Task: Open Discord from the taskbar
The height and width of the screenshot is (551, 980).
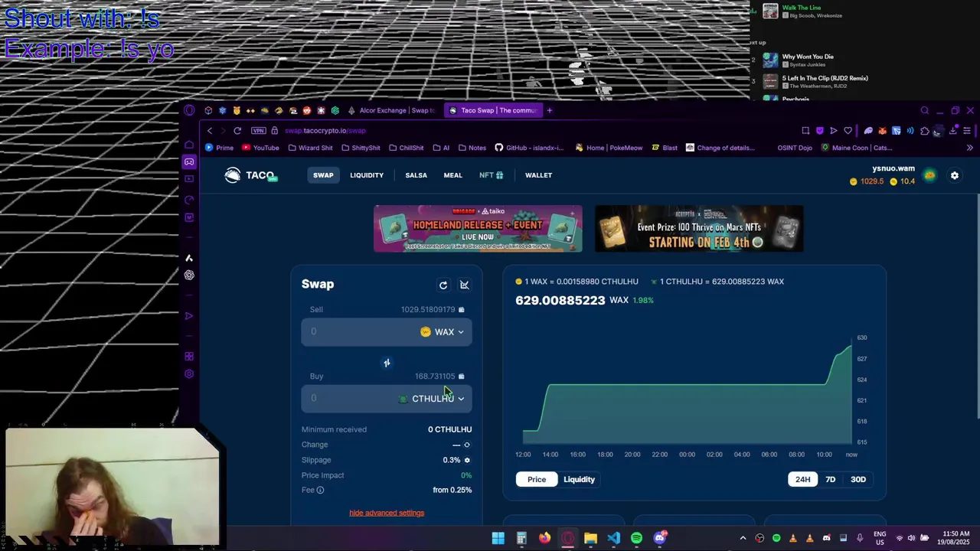Action: [660, 538]
